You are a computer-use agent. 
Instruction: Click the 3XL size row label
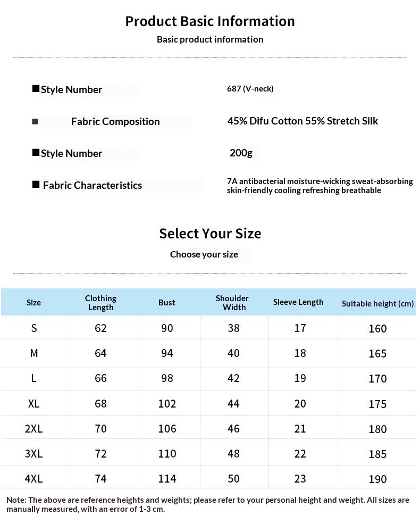click(x=33, y=454)
